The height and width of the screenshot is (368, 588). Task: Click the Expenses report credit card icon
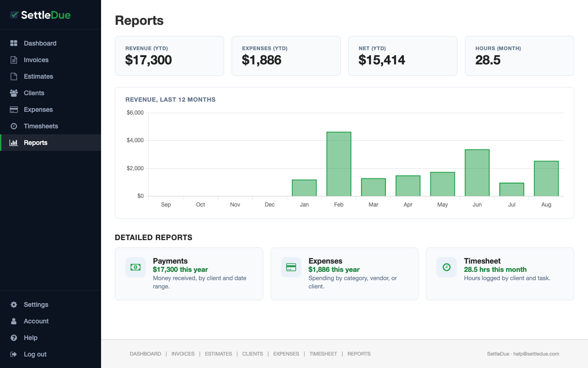click(291, 267)
